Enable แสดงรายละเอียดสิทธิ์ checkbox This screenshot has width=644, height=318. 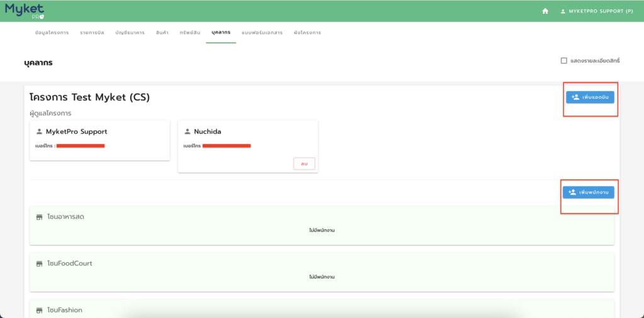pos(564,61)
